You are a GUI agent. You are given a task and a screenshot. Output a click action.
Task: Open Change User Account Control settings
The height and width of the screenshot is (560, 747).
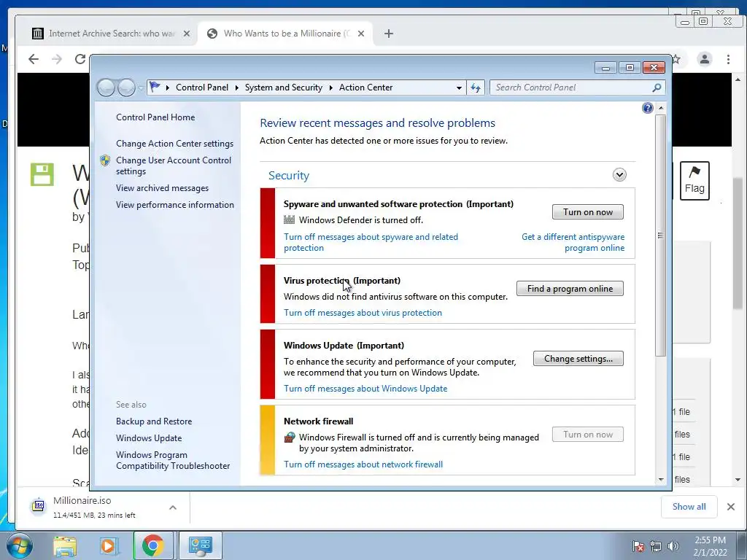174,166
